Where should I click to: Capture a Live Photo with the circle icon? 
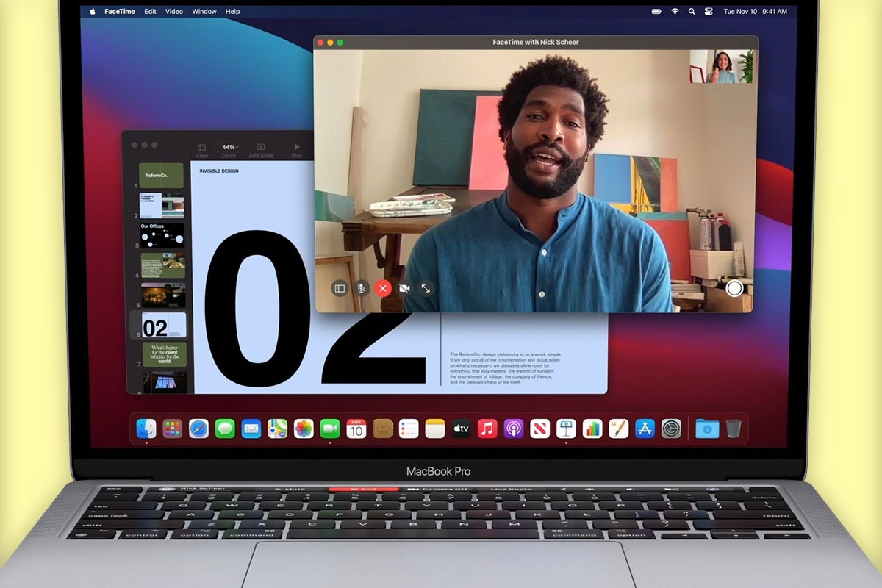734,288
